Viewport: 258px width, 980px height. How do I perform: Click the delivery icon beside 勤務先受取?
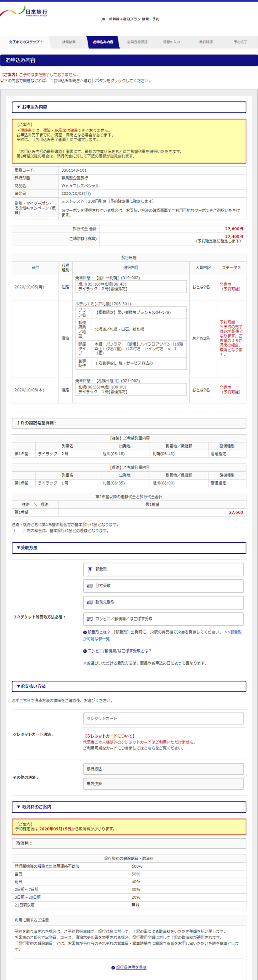click(x=90, y=602)
